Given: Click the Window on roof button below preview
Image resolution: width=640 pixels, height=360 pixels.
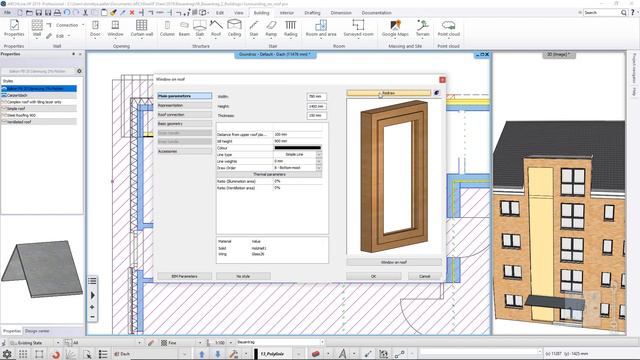Looking at the screenshot, I should (x=394, y=262).
